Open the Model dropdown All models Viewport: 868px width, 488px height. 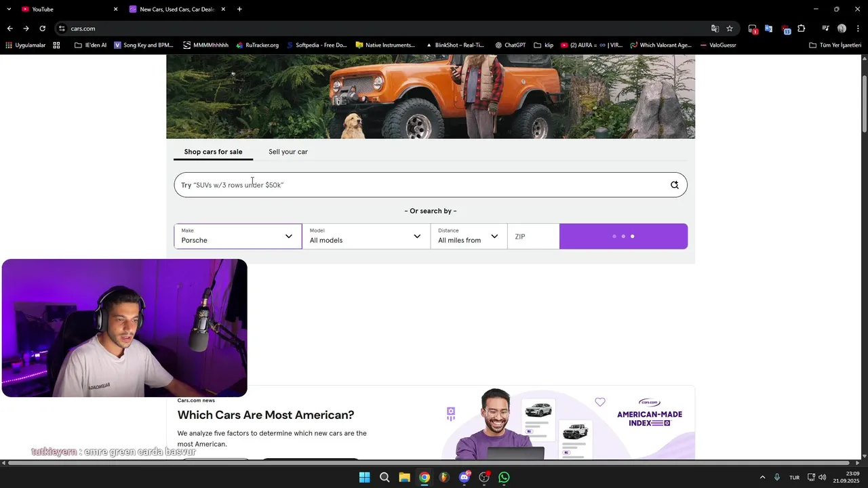tap(366, 237)
